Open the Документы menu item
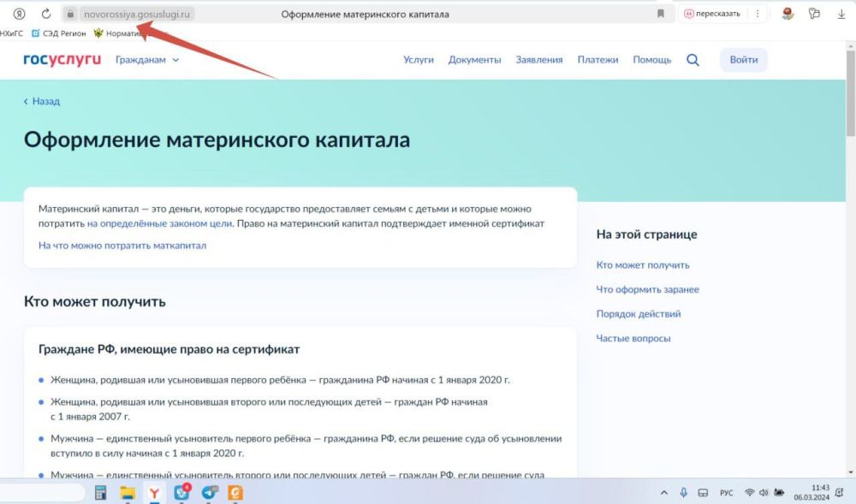856x504 pixels. click(x=474, y=60)
